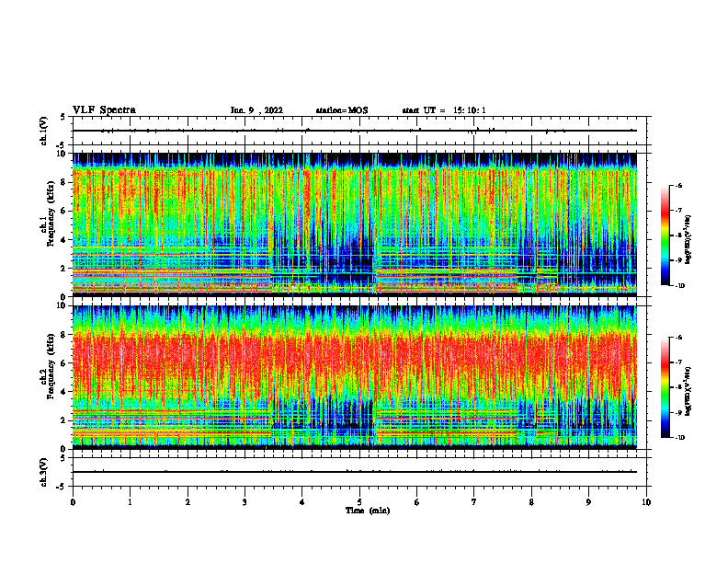This screenshot has width=728, height=563.
Task: Click ch.2 color bar label '-8'
Action: 679,387
